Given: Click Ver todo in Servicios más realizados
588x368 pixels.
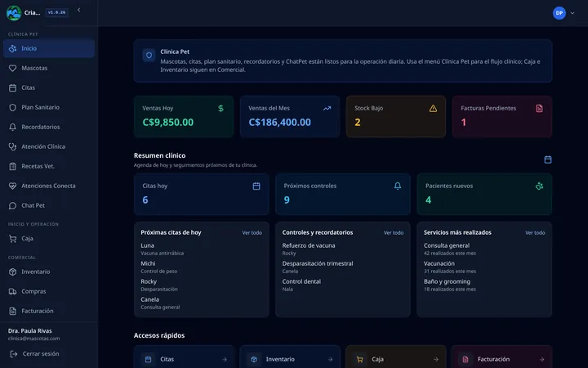Looking at the screenshot, I should coord(535,233).
